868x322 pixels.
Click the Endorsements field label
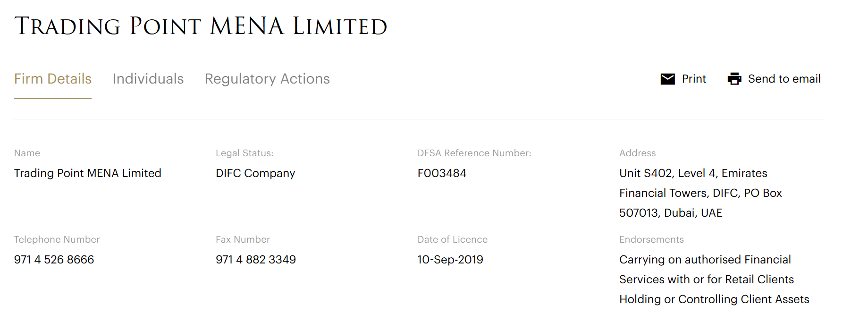(651, 239)
